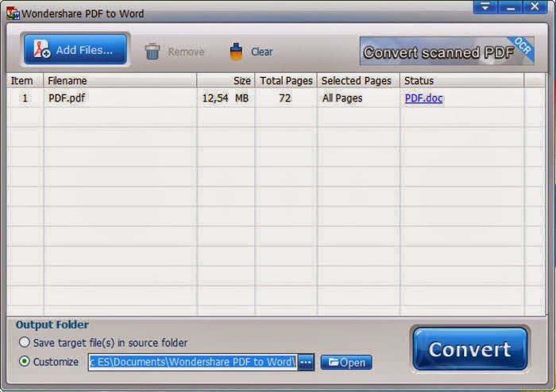The height and width of the screenshot is (392, 556).
Task: Click the output folder path field
Action: [192, 363]
